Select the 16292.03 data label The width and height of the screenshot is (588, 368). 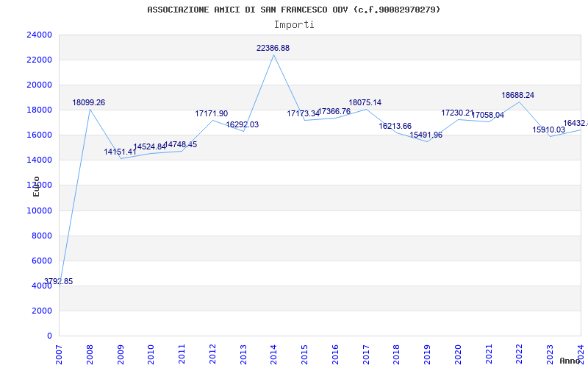point(243,124)
